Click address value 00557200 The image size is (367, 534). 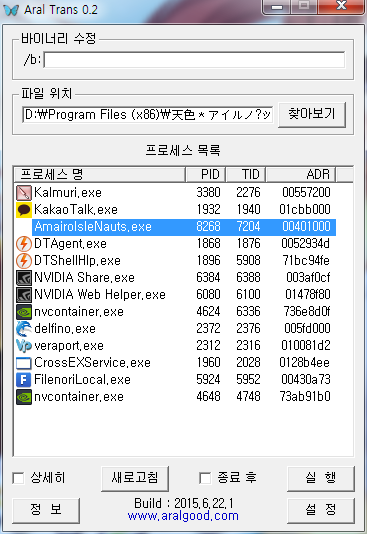click(306, 192)
